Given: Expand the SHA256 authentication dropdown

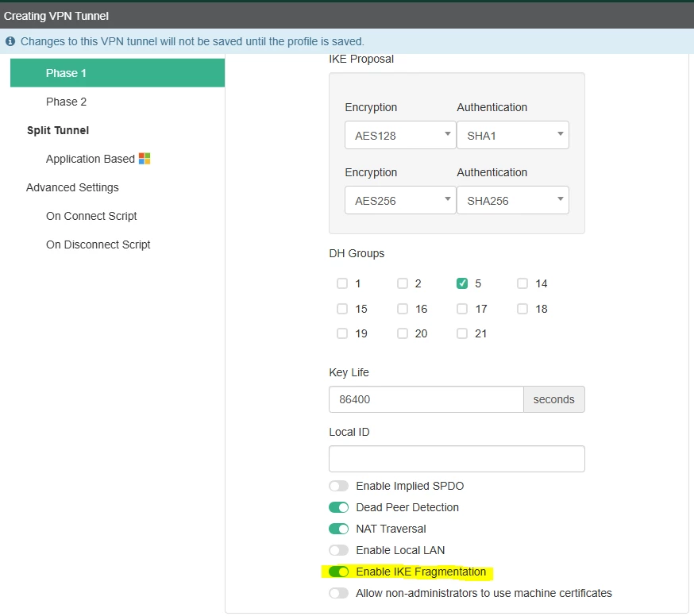Looking at the screenshot, I should (x=512, y=200).
